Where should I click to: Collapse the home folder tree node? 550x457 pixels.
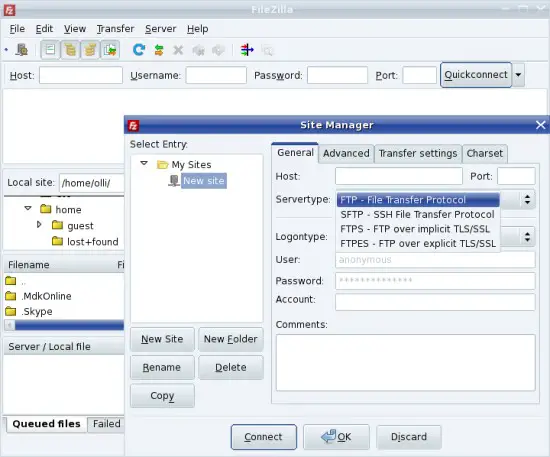28,208
